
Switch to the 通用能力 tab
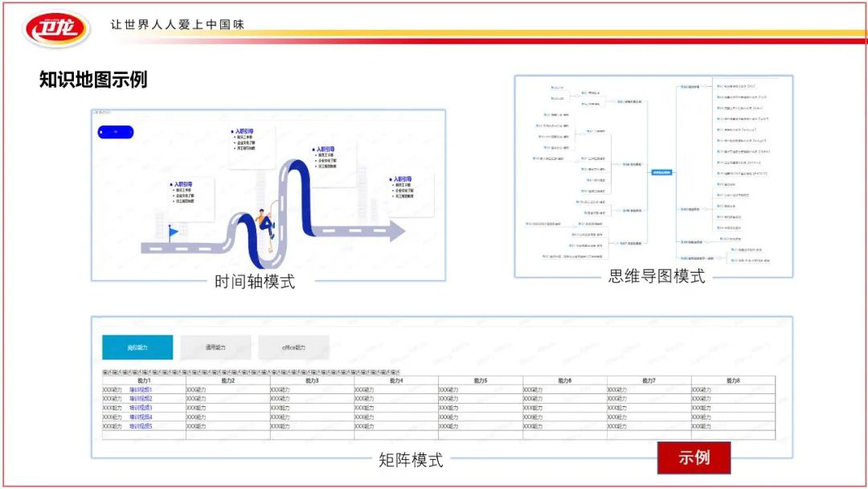pos(215,347)
